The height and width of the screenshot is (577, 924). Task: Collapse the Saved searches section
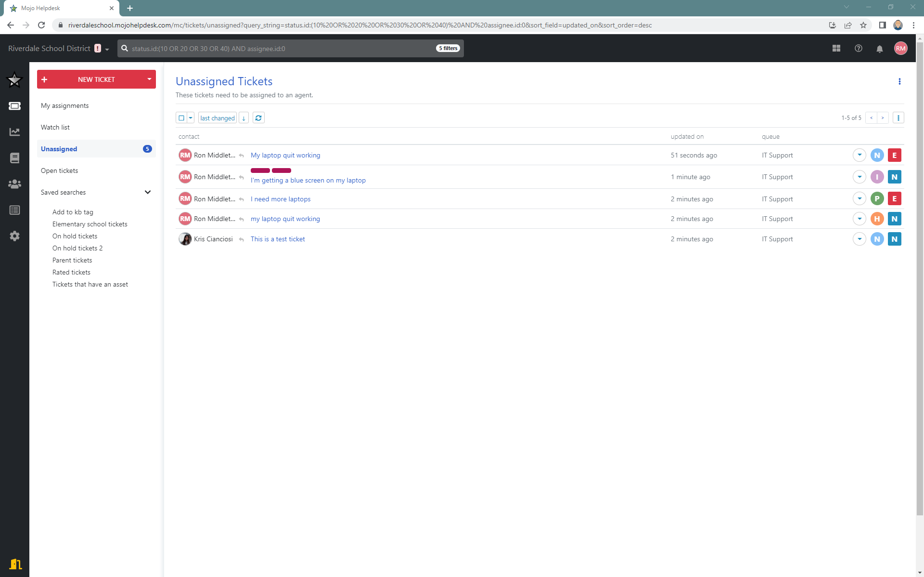click(x=147, y=192)
